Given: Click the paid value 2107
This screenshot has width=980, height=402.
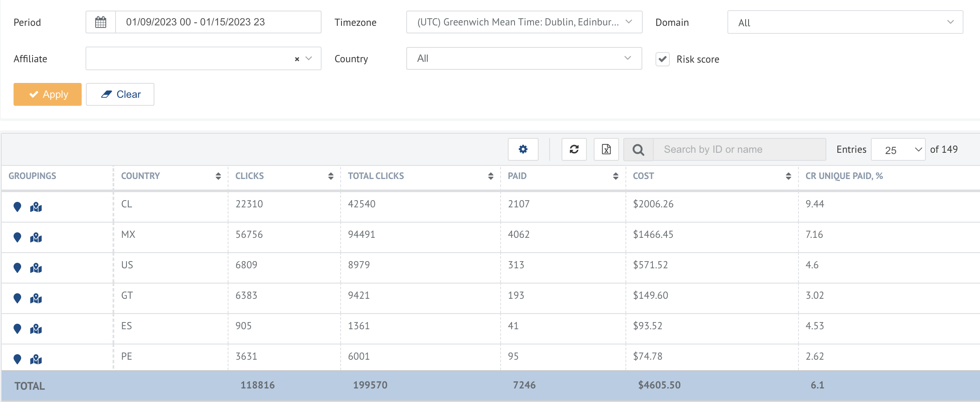Looking at the screenshot, I should (x=519, y=204).
